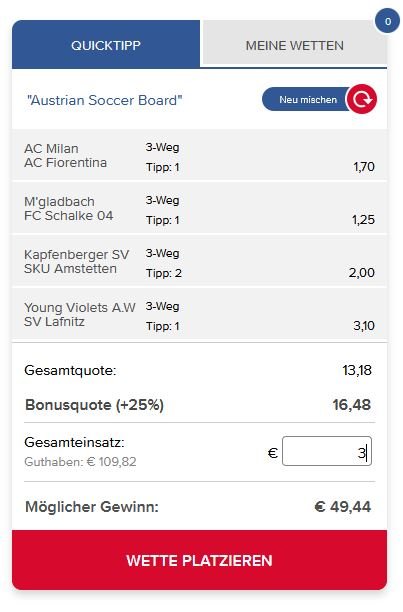Click the Austrian Soccer Board title
The width and height of the screenshot is (403, 612).
[105, 100]
